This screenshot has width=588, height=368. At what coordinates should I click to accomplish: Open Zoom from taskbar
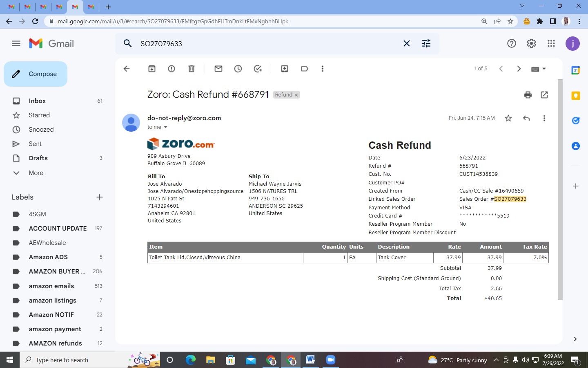click(330, 360)
